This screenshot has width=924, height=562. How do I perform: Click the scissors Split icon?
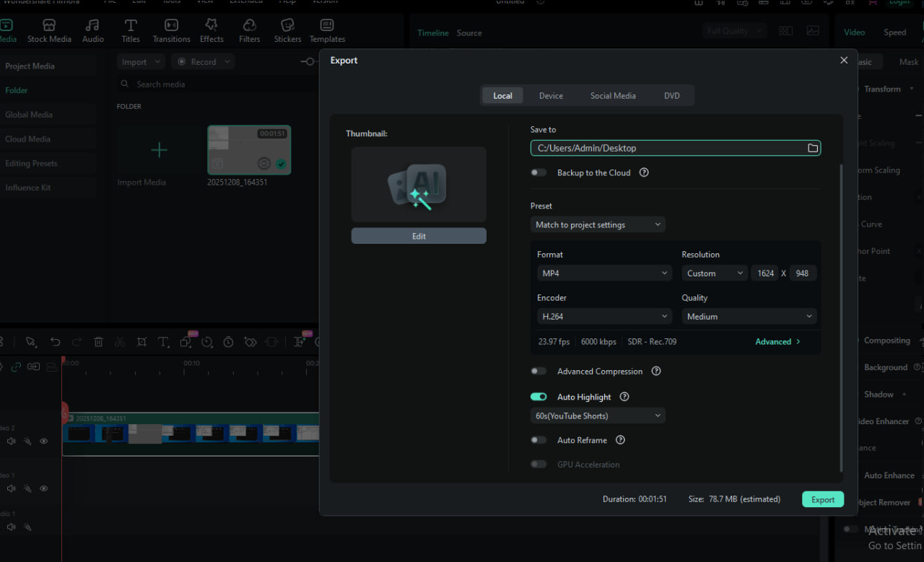tap(120, 342)
